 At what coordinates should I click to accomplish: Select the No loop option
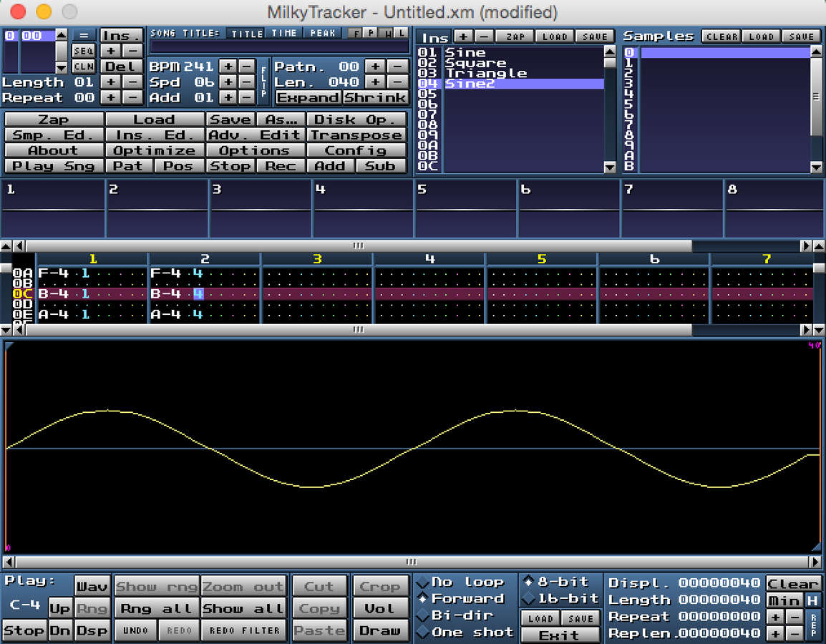(460, 582)
